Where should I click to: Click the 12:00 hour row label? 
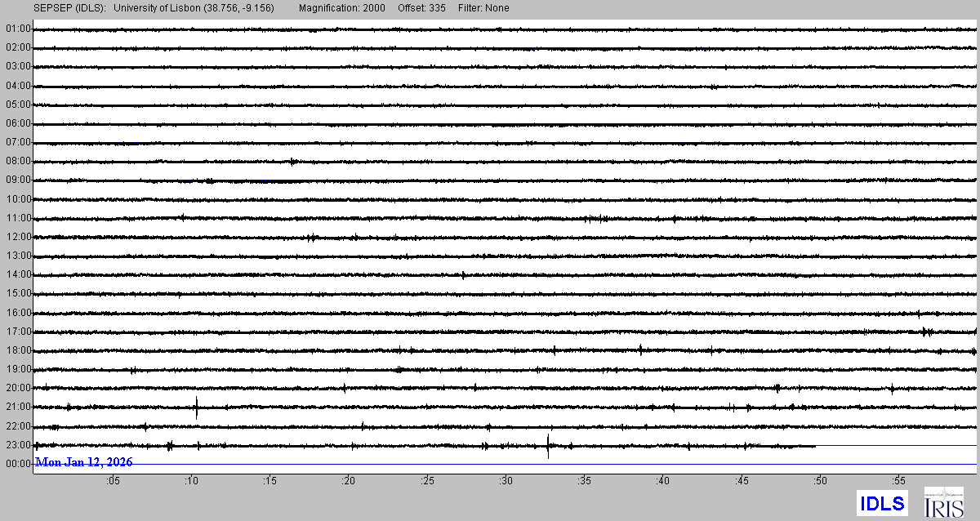18,237
